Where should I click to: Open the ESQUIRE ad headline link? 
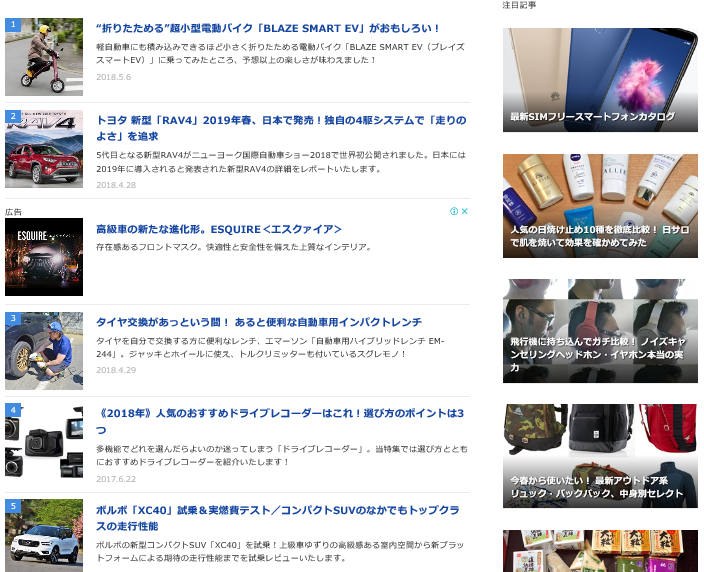point(219,229)
